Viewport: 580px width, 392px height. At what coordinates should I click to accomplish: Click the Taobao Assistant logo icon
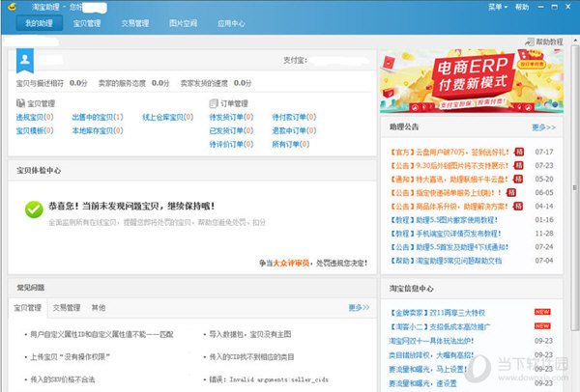12,7
